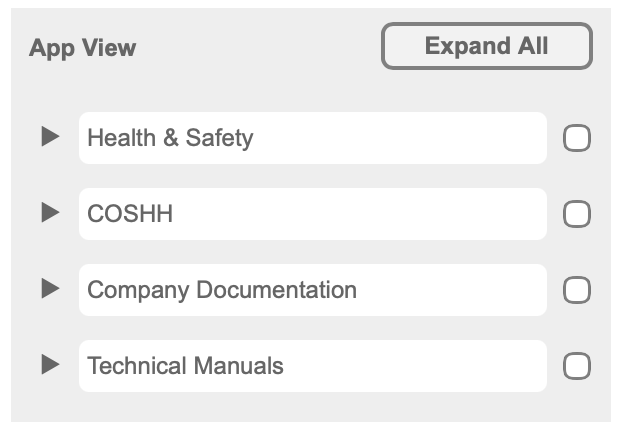Click the arrow icon next to Company Documentation
Viewport: 622px width, 432px height.
click(50, 290)
